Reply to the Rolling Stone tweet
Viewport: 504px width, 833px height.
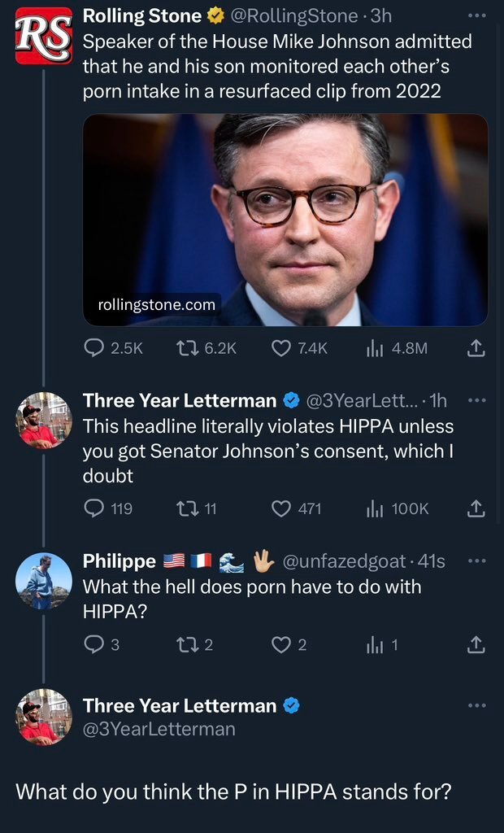(93, 348)
